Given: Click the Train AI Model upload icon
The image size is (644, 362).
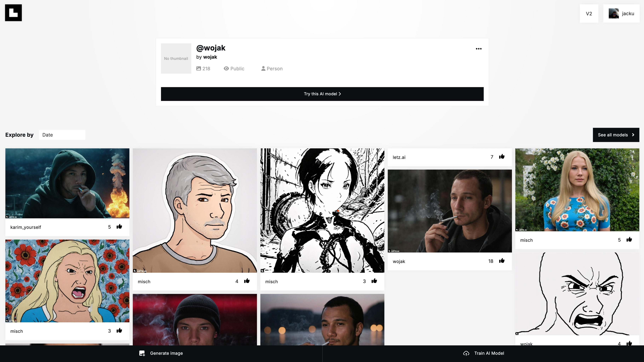Looking at the screenshot, I should pyautogui.click(x=466, y=353).
